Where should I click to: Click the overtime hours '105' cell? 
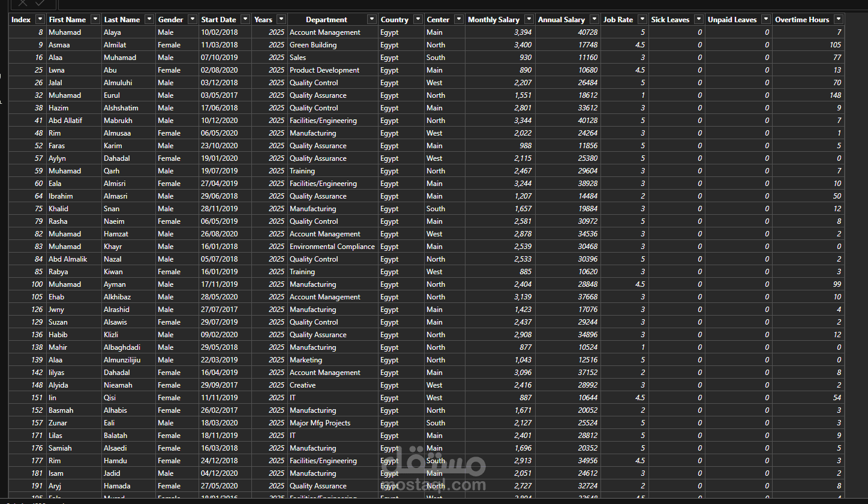click(808, 45)
